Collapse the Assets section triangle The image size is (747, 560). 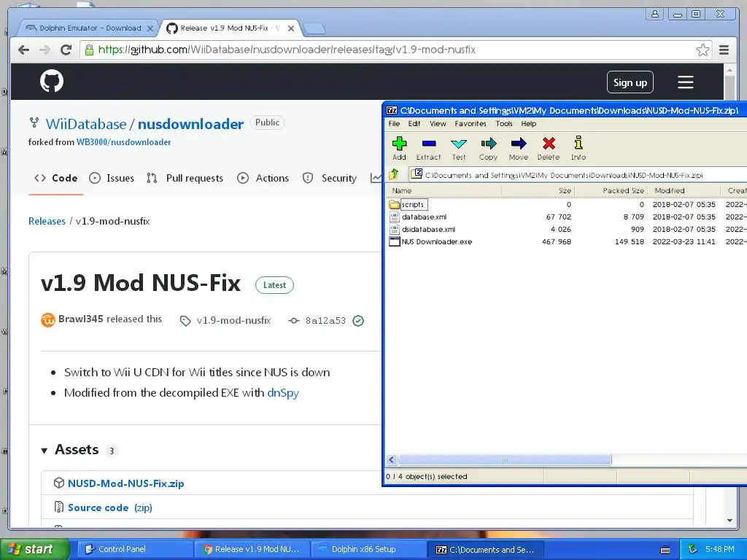pyautogui.click(x=44, y=451)
